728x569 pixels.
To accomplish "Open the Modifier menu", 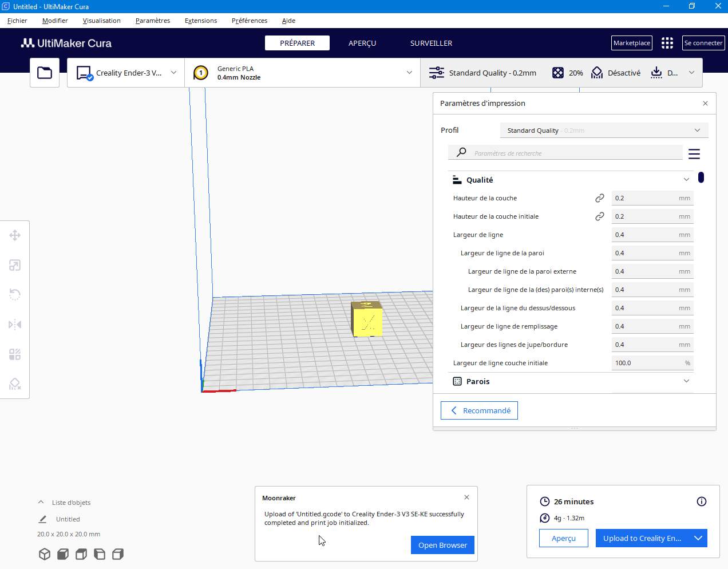I will 55,21.
